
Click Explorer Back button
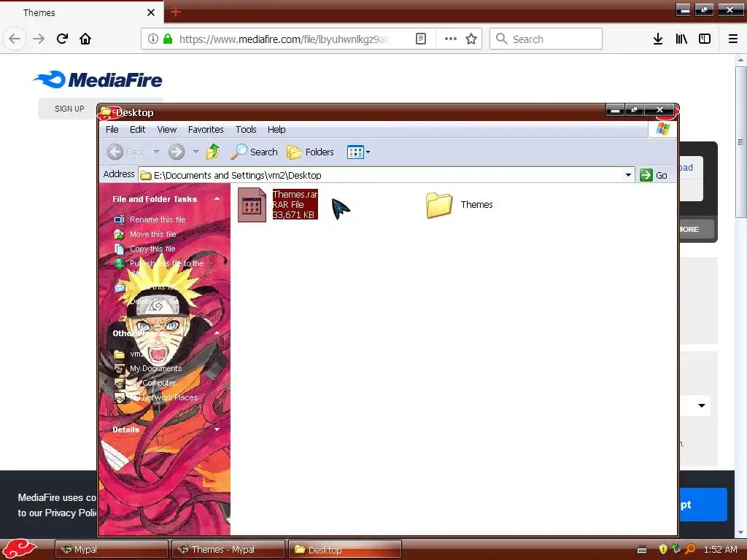click(x=125, y=152)
